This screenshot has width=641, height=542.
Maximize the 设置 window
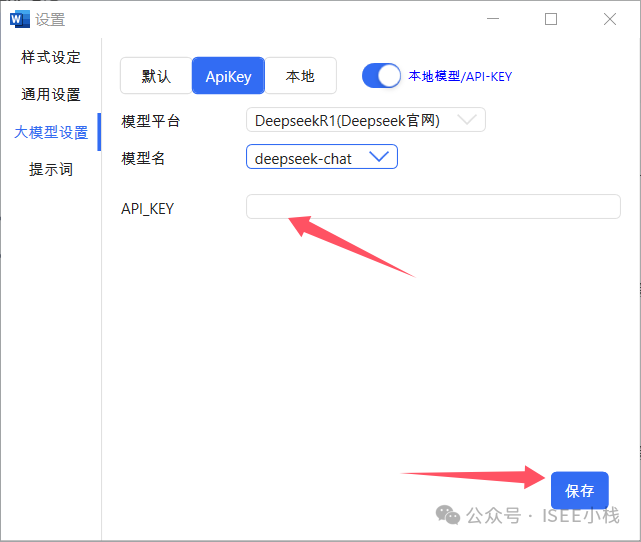coord(551,19)
